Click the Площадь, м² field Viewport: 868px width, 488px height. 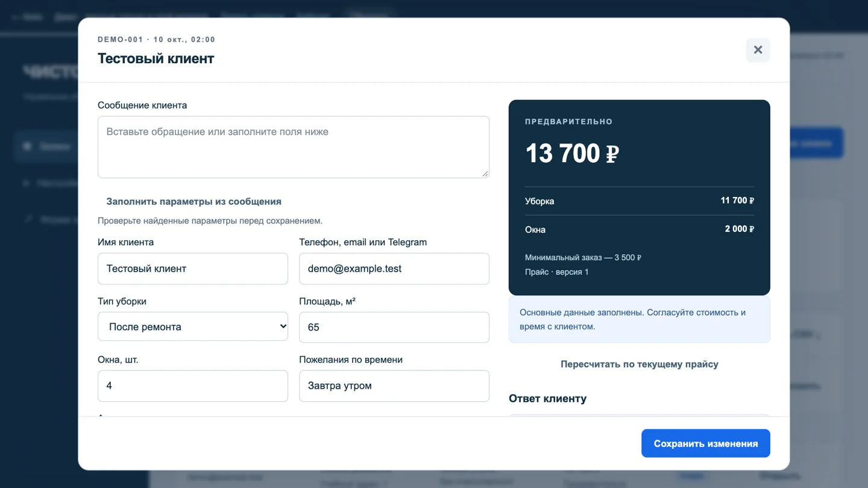pyautogui.click(x=394, y=327)
